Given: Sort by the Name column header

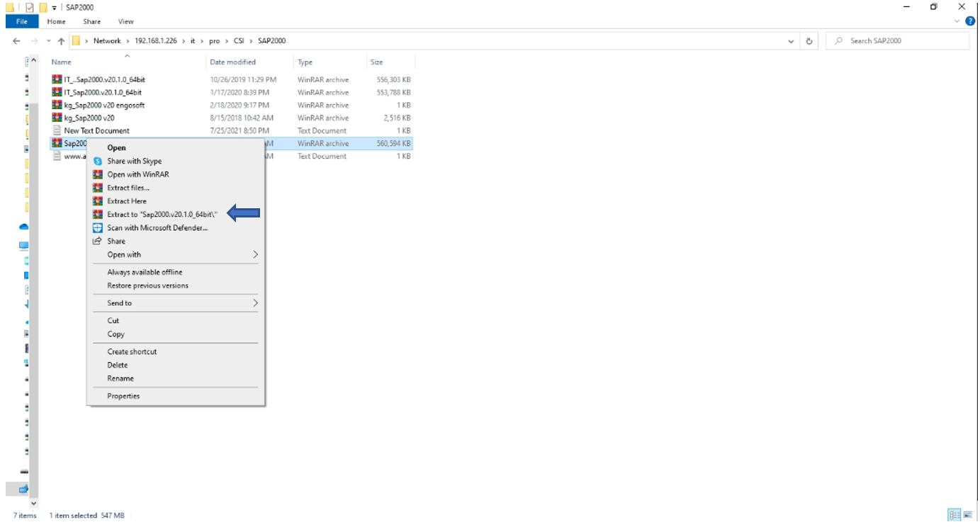Looking at the screenshot, I should click(x=62, y=62).
